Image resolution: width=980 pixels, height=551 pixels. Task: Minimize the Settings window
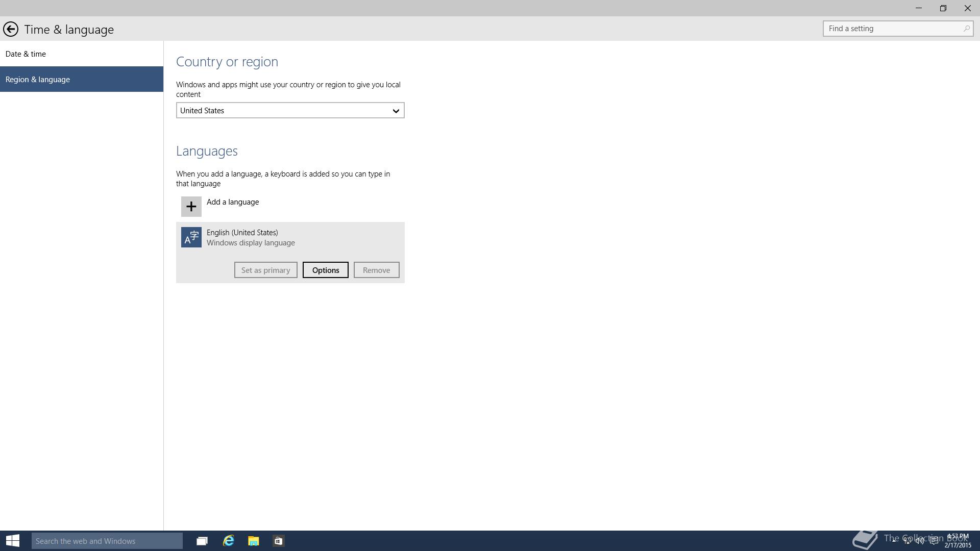point(919,8)
